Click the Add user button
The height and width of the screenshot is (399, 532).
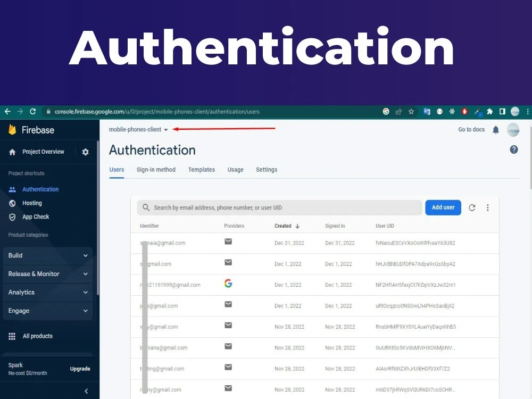[x=443, y=207]
